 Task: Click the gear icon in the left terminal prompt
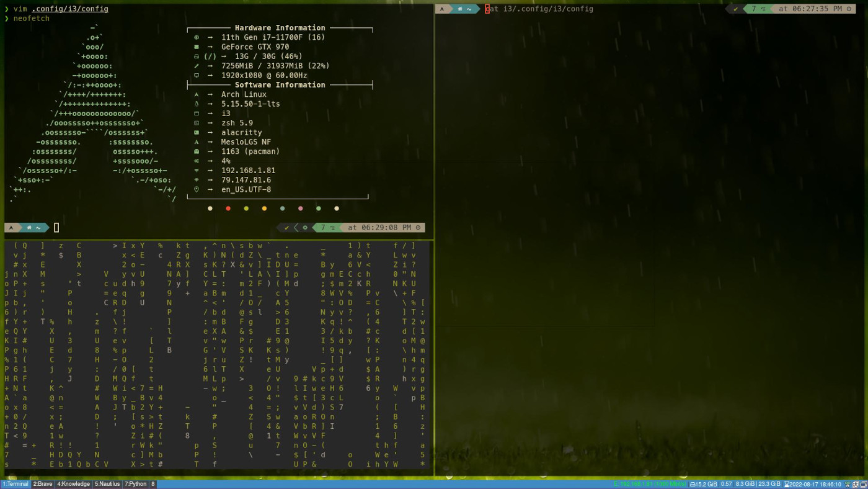[x=305, y=227]
